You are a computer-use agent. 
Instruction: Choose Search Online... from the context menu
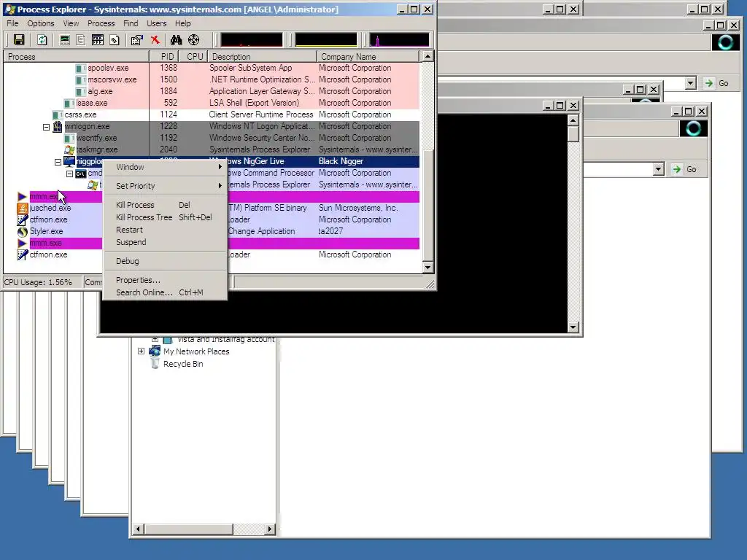[165, 292]
